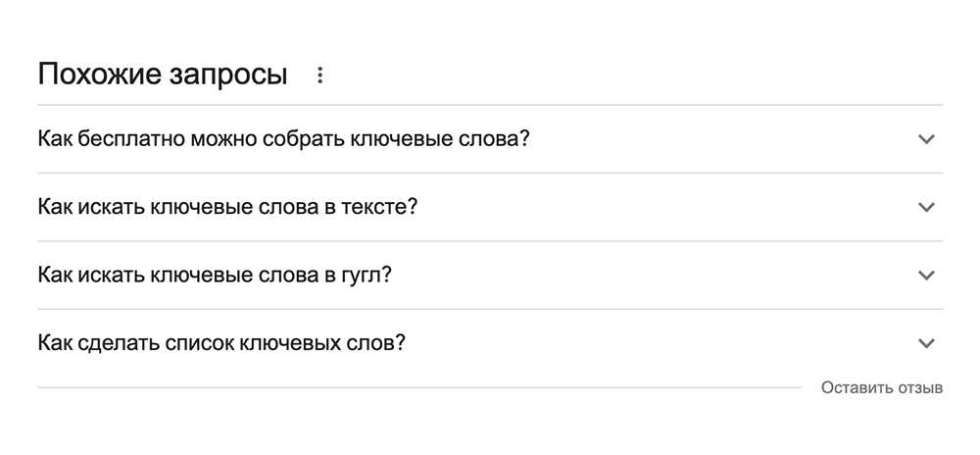Select the last related question row

(490, 343)
